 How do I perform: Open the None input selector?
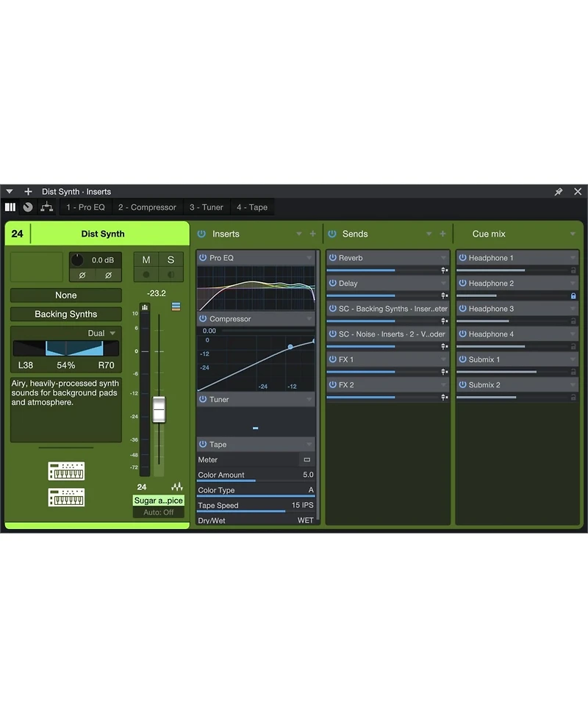[x=66, y=295]
